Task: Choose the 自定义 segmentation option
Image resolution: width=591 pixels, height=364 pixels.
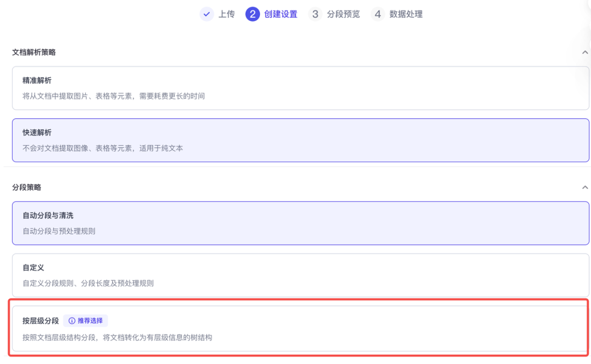Action: (x=300, y=275)
